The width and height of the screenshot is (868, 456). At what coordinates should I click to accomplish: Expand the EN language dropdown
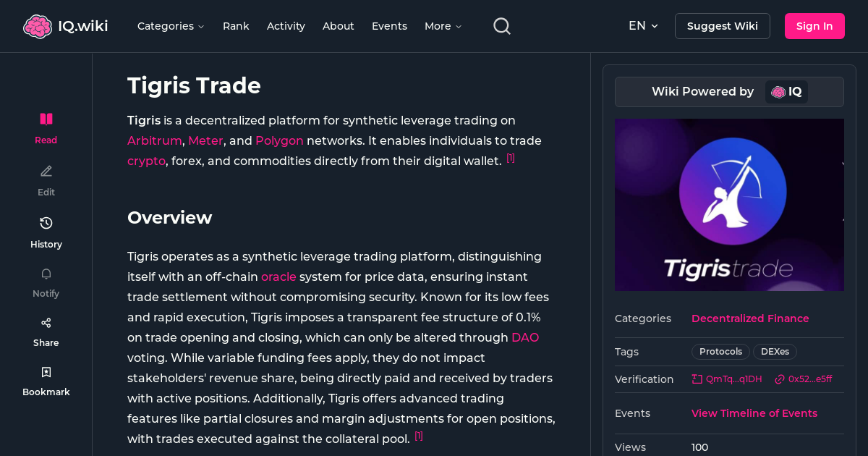coord(642,25)
